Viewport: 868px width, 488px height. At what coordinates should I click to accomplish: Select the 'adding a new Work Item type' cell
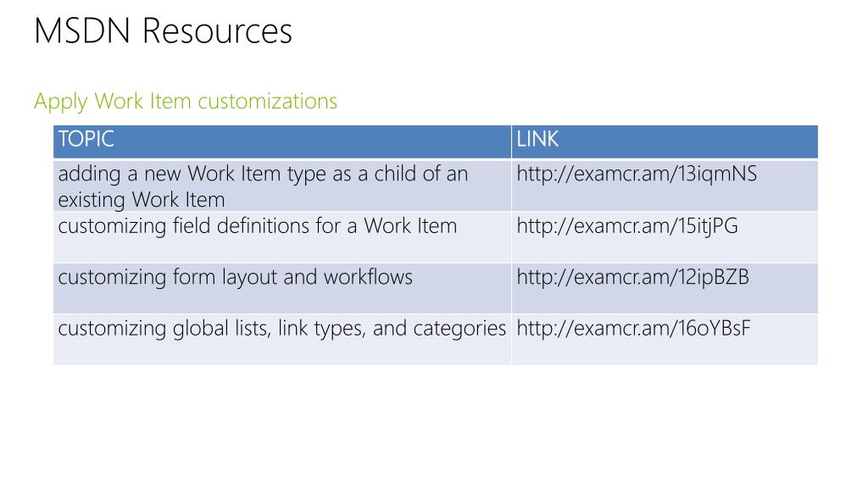(282, 186)
